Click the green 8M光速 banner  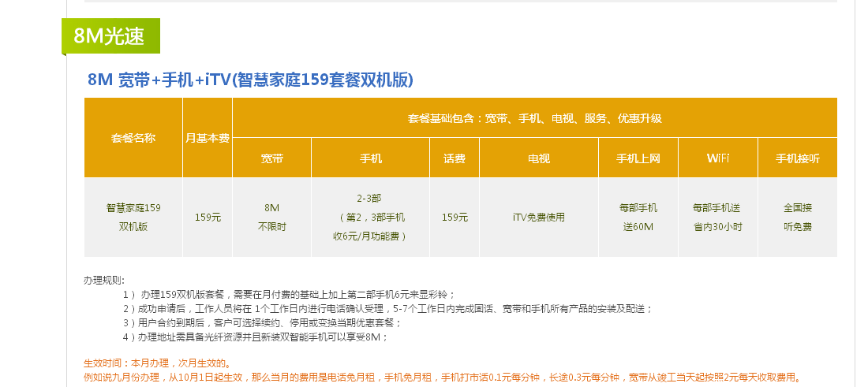click(x=110, y=36)
